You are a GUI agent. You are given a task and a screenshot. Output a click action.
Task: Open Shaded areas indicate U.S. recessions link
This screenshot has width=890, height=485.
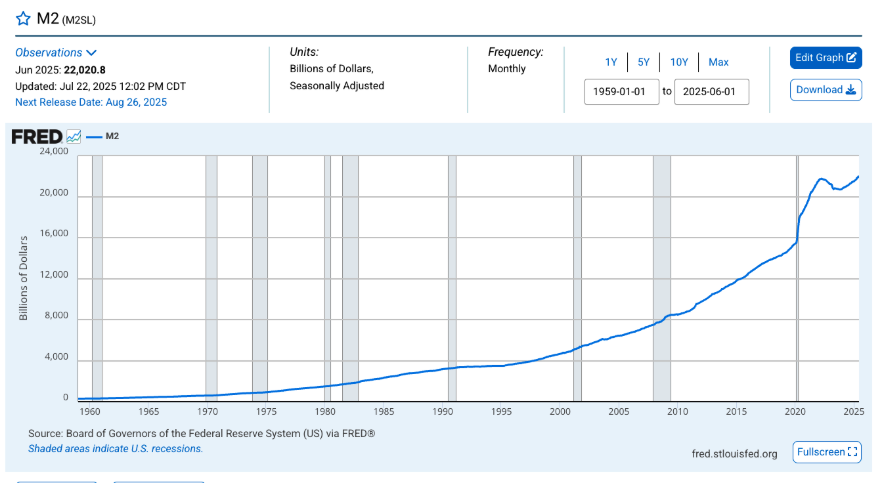(x=115, y=449)
